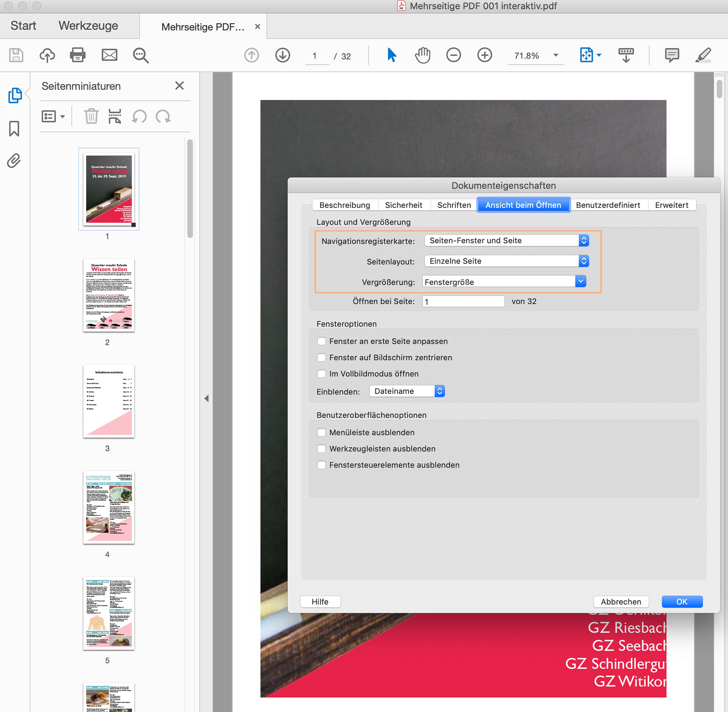Click the scrolling mode keyboard icon
Image resolution: width=728 pixels, height=712 pixels.
pyautogui.click(x=626, y=55)
